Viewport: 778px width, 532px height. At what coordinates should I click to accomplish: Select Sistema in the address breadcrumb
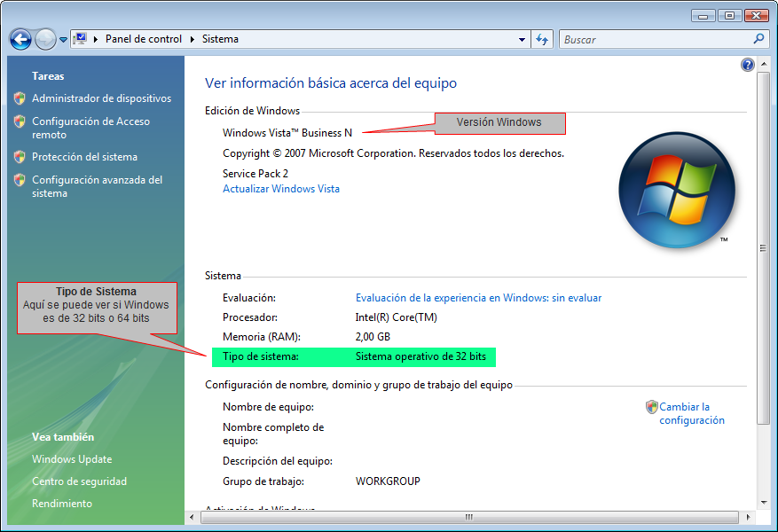[x=220, y=39]
